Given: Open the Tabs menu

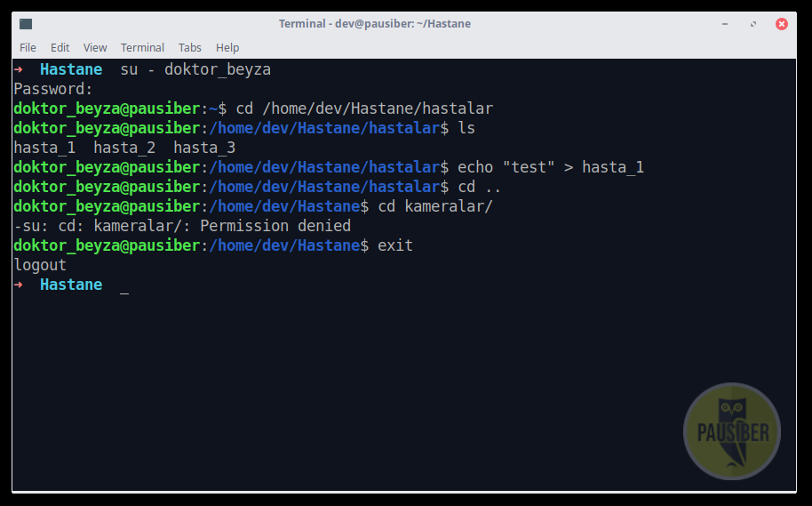Looking at the screenshot, I should (x=190, y=48).
